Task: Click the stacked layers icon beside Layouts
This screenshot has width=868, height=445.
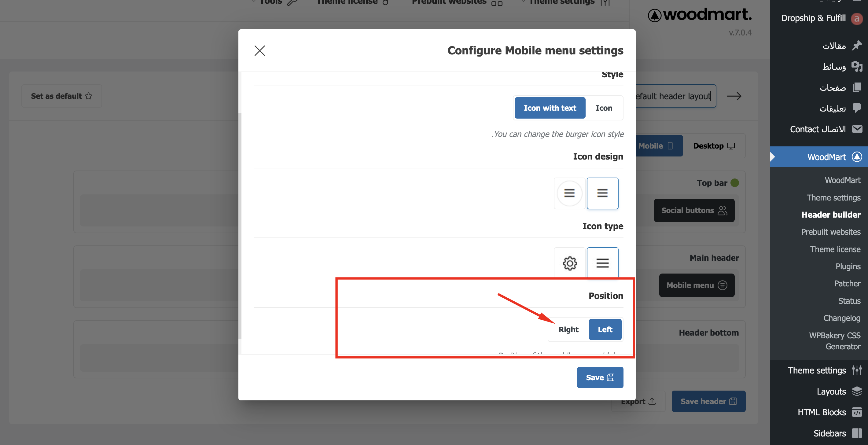Action: click(857, 391)
